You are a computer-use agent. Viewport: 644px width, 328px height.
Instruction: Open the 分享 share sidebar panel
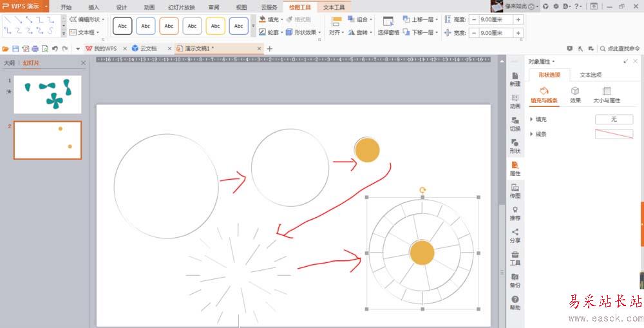point(515,236)
